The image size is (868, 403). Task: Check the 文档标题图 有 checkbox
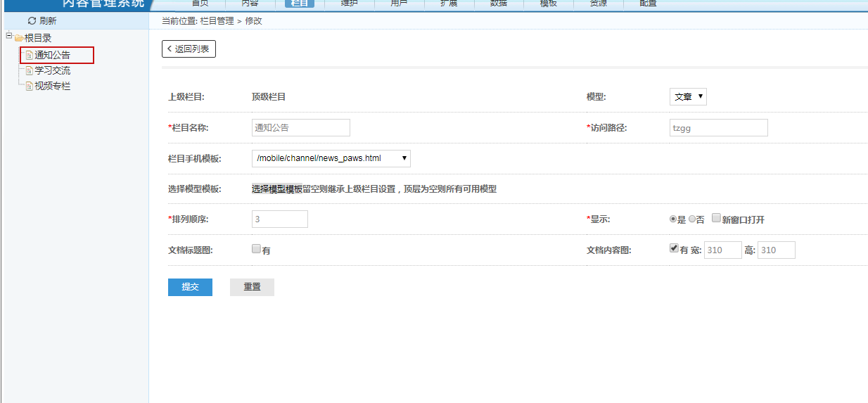(256, 248)
